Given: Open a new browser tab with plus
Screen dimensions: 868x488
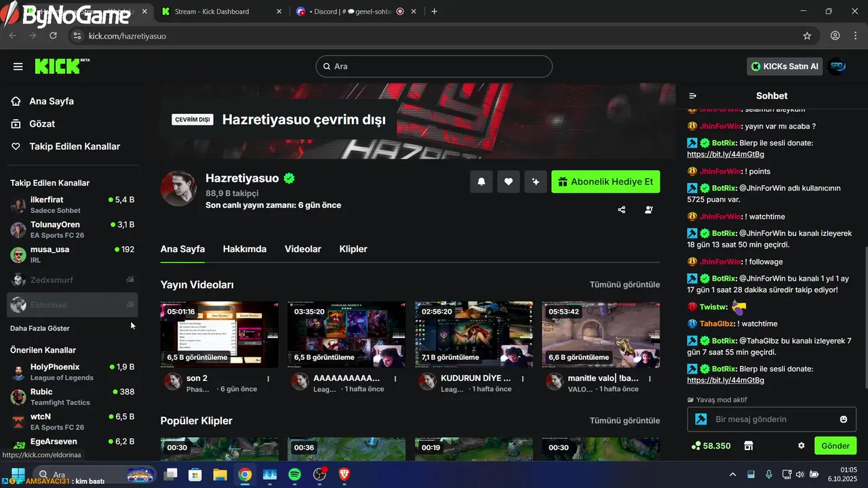Looking at the screenshot, I should 435,12.
